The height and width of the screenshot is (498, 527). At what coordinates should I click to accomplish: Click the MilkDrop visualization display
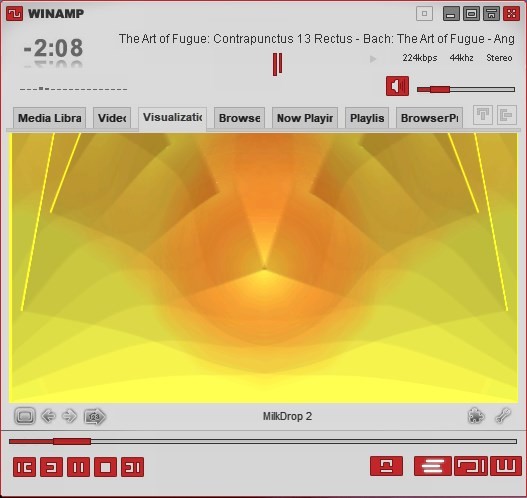click(x=264, y=268)
